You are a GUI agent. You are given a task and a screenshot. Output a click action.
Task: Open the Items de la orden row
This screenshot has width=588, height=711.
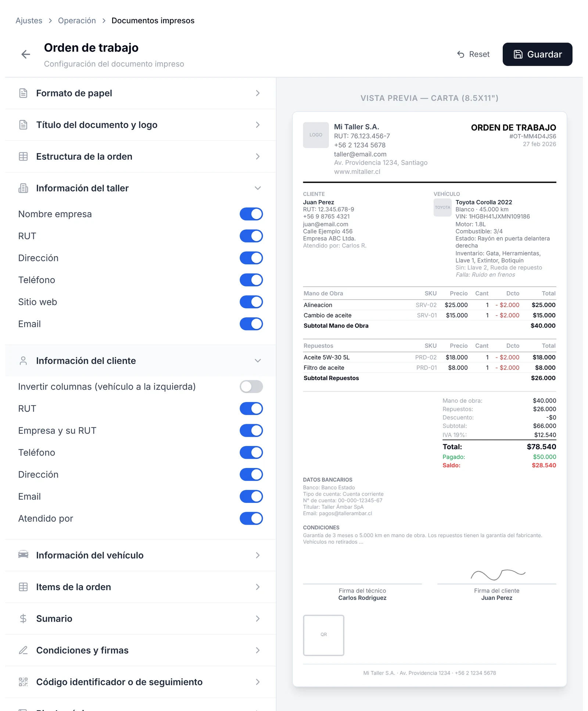(x=140, y=587)
